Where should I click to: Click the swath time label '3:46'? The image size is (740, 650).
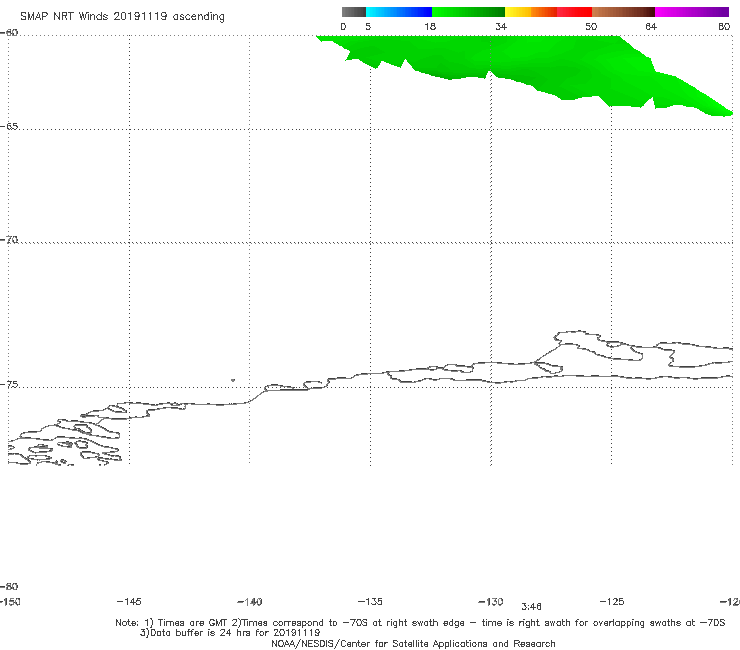531,607
